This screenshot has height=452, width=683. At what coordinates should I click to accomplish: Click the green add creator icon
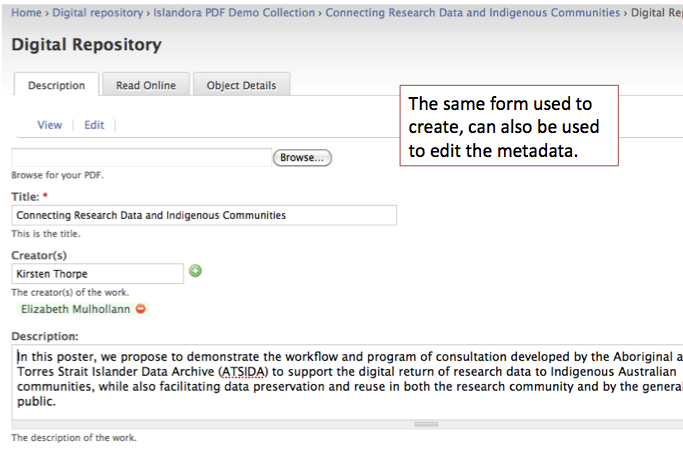[x=196, y=271]
